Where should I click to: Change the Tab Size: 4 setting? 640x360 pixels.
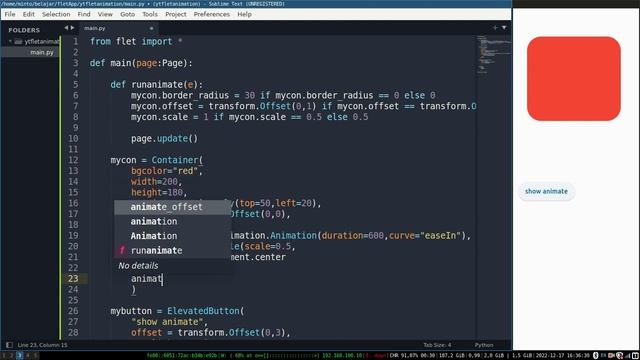[437, 345]
